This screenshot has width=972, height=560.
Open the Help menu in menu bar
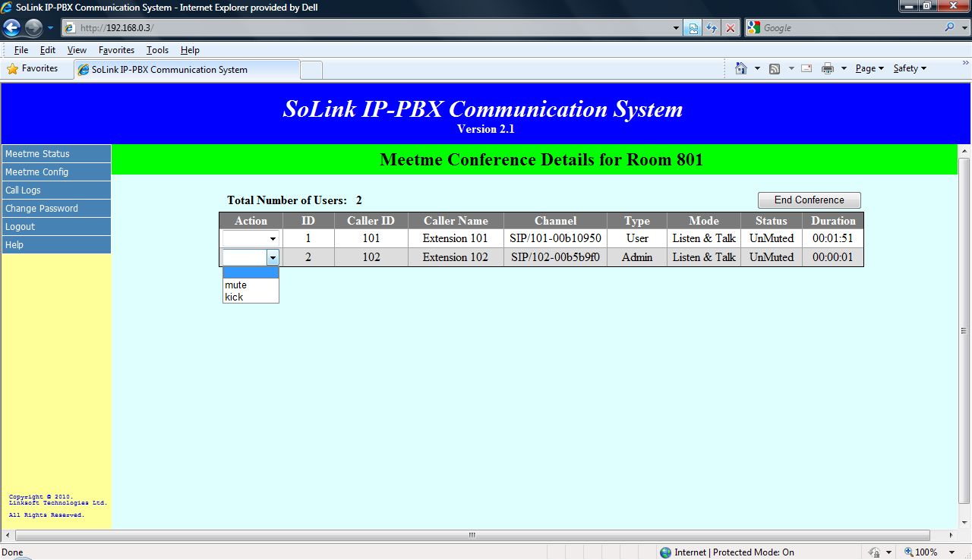(190, 50)
